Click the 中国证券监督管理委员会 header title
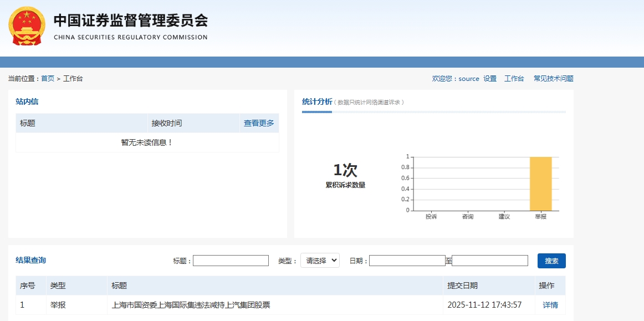Screen dimensions: 644x321 point(131,20)
